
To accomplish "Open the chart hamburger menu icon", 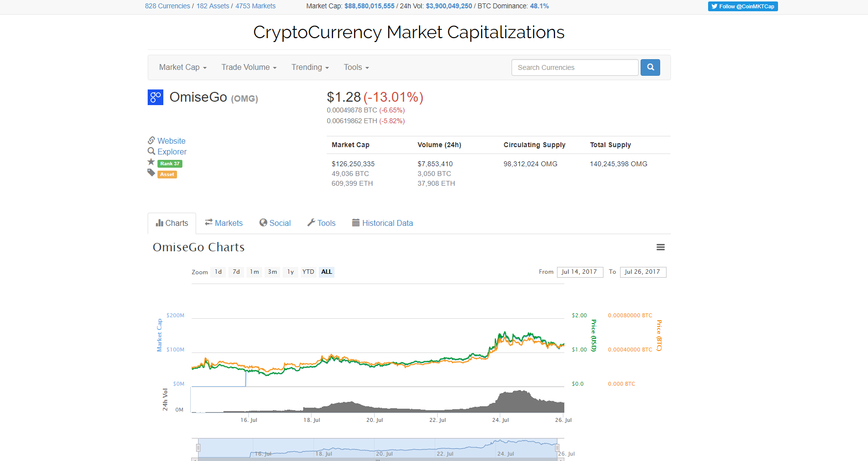I will (661, 247).
